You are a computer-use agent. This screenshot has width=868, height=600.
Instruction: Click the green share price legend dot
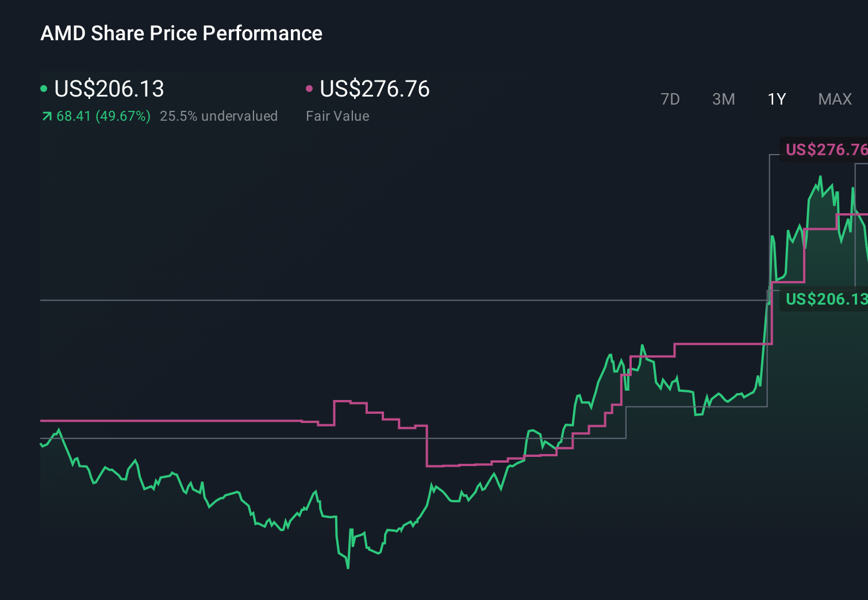coord(45,88)
